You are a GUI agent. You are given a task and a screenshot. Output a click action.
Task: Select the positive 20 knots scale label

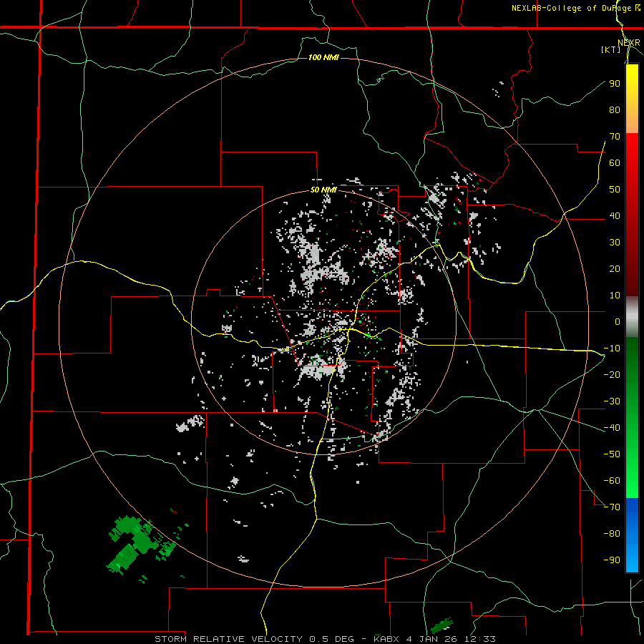click(615, 268)
